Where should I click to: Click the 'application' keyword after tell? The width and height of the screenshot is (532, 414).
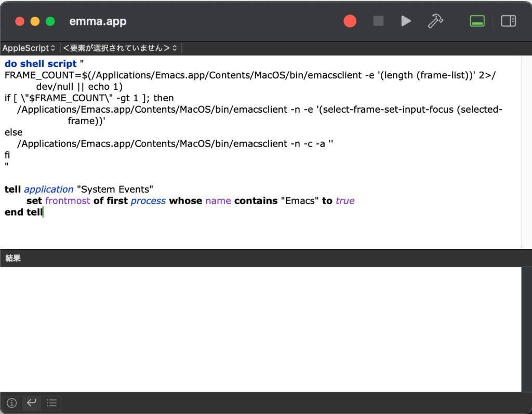pyautogui.click(x=49, y=190)
